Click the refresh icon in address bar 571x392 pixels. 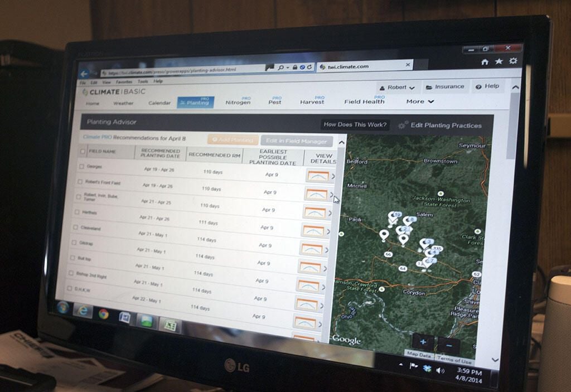point(309,67)
